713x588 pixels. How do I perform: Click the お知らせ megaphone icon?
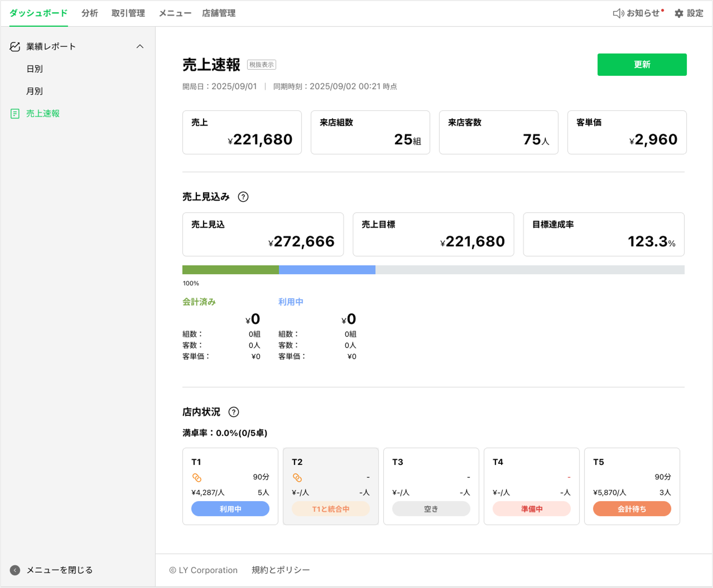(618, 13)
